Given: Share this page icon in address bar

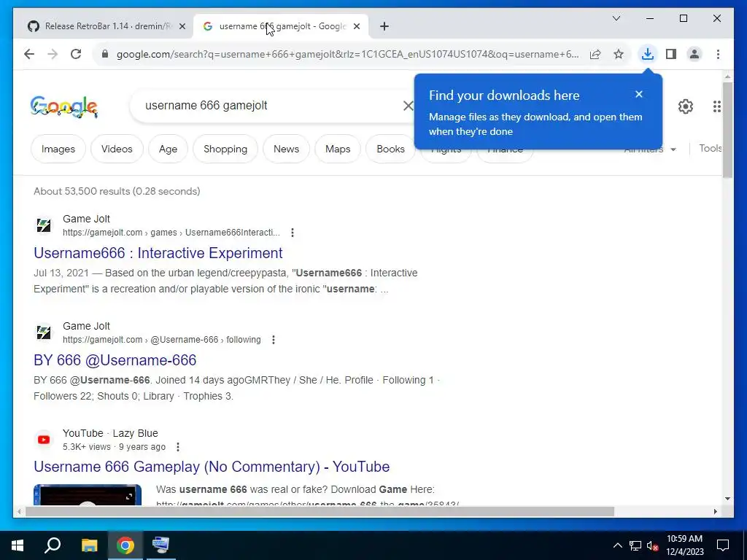Looking at the screenshot, I should click(595, 54).
